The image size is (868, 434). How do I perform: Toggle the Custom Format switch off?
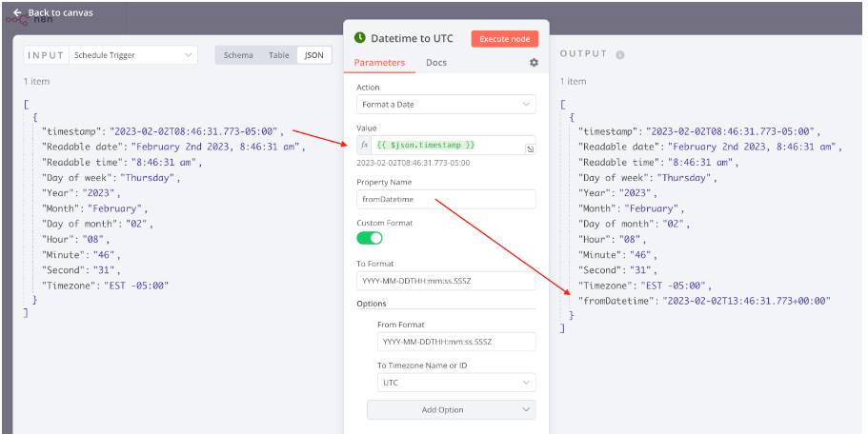click(370, 238)
